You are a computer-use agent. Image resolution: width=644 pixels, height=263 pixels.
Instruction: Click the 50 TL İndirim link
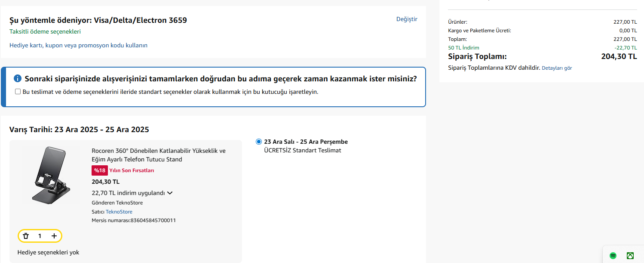tap(463, 48)
